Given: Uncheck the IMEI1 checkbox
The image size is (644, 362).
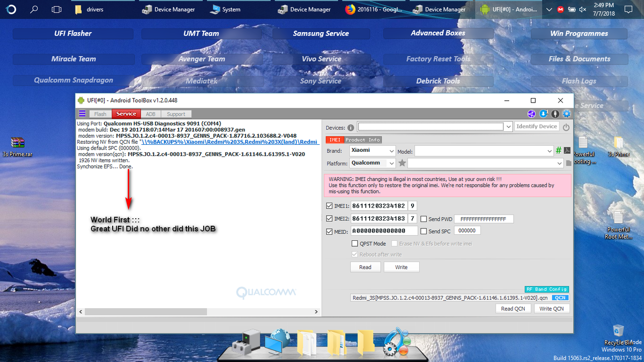Looking at the screenshot, I should point(329,206).
